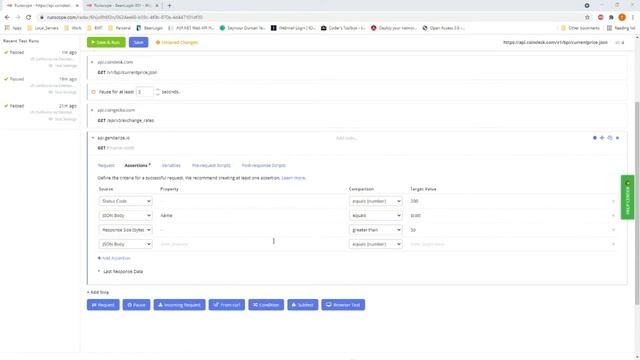Add a step From cURL
The height and width of the screenshot is (360, 640).
[227, 305]
